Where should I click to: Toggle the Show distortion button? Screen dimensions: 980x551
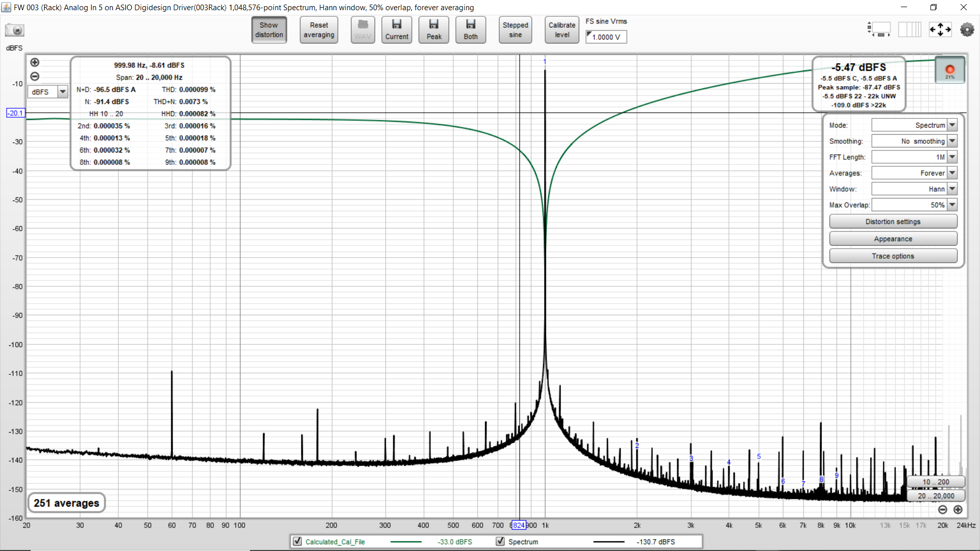(x=269, y=30)
